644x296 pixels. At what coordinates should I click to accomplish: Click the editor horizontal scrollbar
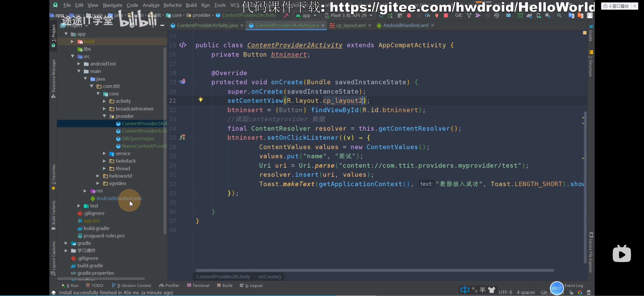tap(375, 270)
